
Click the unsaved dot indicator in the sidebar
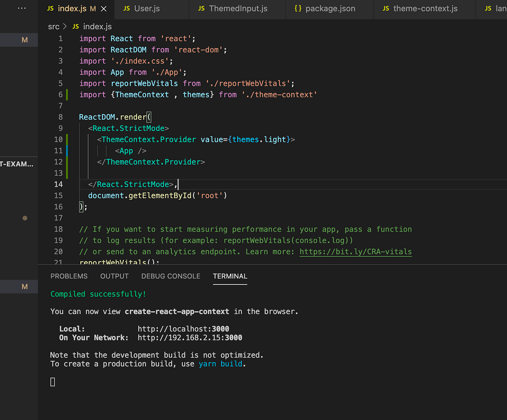click(25, 218)
